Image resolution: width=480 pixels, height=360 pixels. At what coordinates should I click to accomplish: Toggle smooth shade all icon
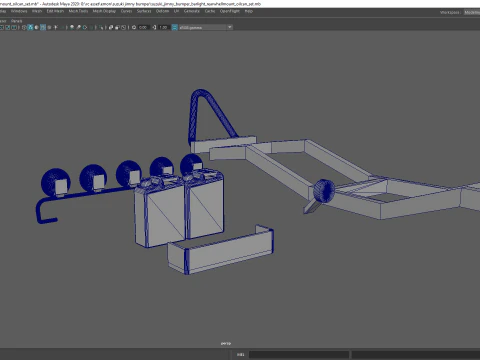click(30, 27)
